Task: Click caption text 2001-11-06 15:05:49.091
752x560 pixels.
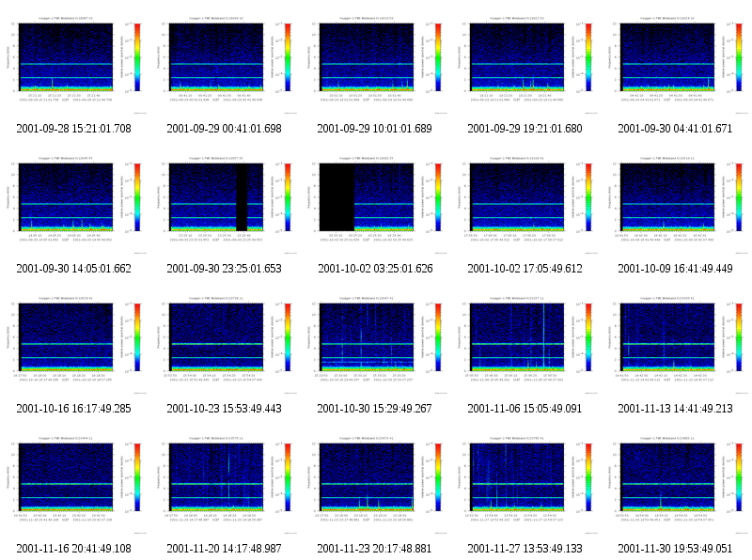Action: pos(525,409)
